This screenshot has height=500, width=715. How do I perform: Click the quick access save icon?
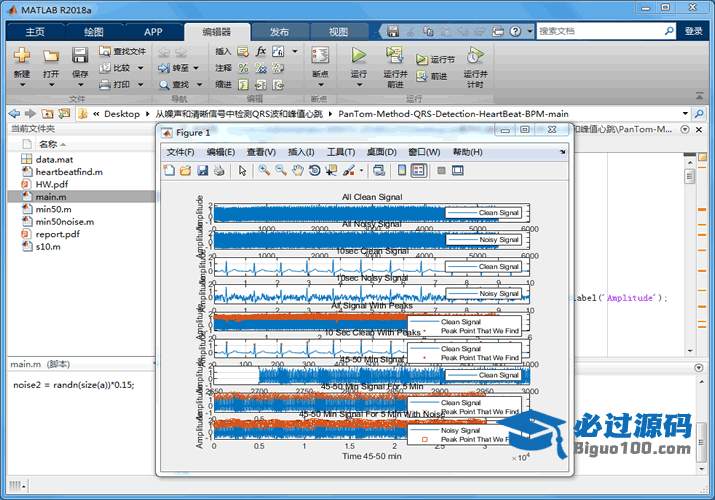pos(393,31)
